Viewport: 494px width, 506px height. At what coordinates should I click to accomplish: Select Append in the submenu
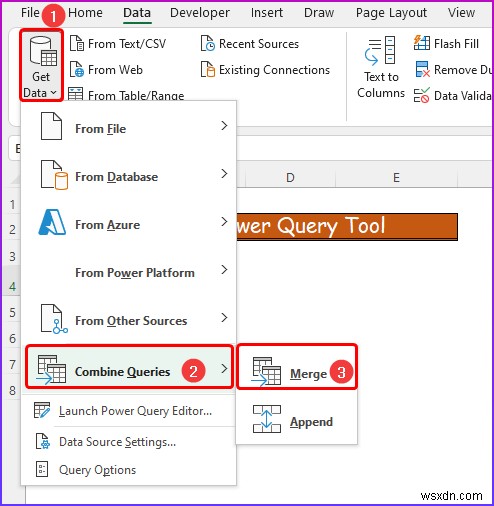(x=297, y=419)
